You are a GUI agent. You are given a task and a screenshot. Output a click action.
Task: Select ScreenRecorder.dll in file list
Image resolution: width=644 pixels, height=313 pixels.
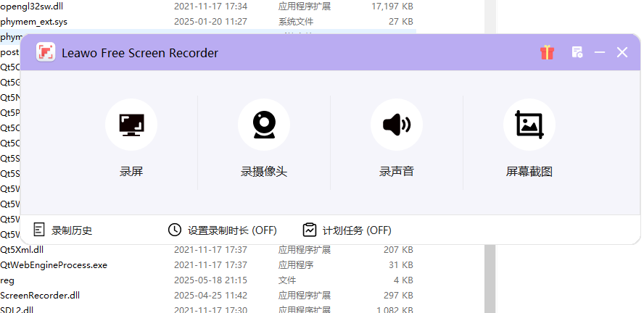pos(40,296)
